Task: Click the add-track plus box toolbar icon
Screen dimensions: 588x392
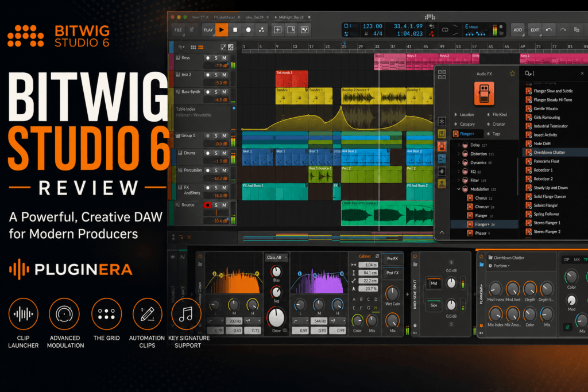Action: point(277,30)
